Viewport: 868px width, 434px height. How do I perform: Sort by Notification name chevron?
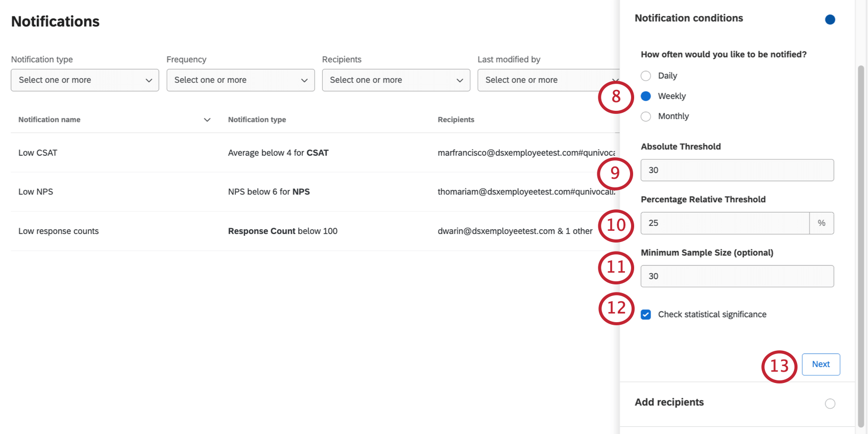pyautogui.click(x=207, y=120)
